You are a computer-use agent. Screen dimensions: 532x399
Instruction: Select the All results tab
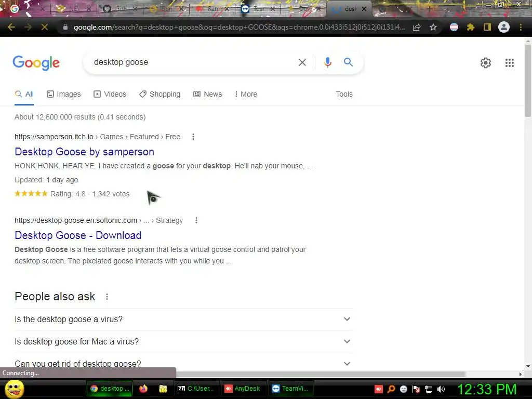[x=24, y=95]
